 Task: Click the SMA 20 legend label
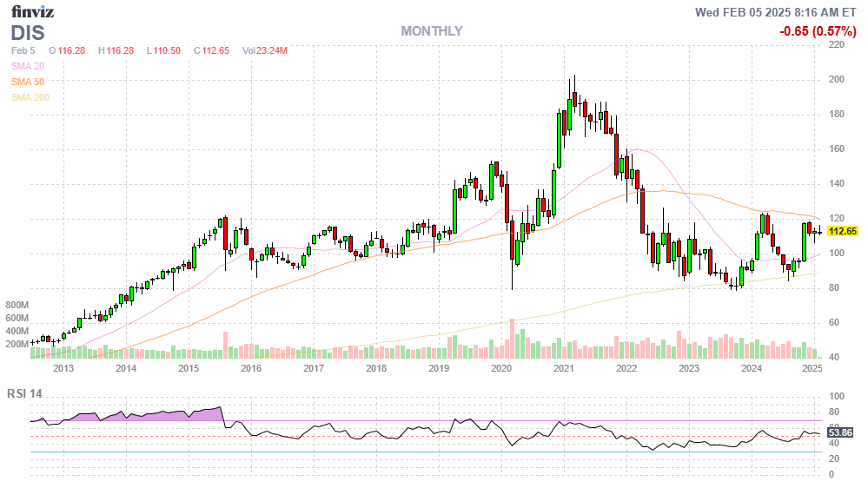pyautogui.click(x=28, y=66)
